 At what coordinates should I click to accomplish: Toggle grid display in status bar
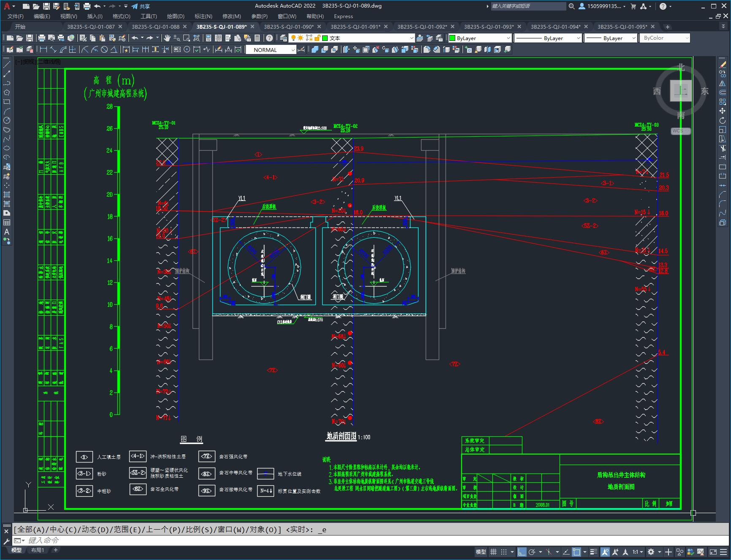pyautogui.click(x=493, y=552)
